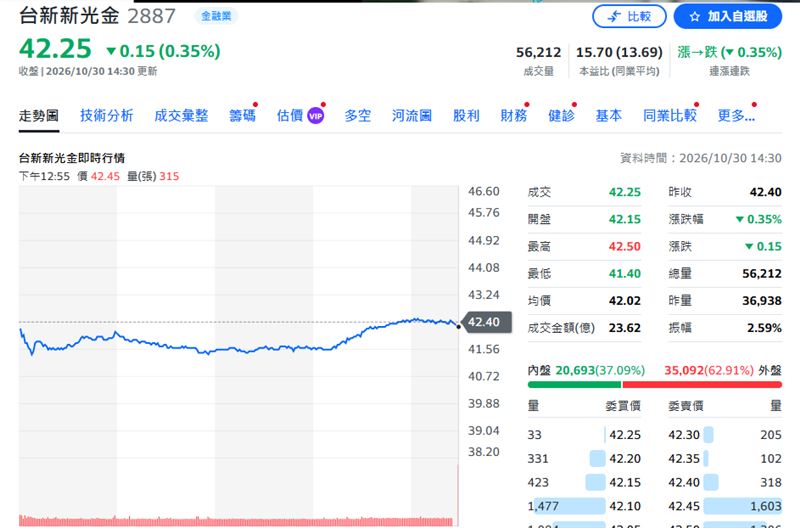Click the 均價 value 42.02
The height and width of the screenshot is (528, 800).
624,301
